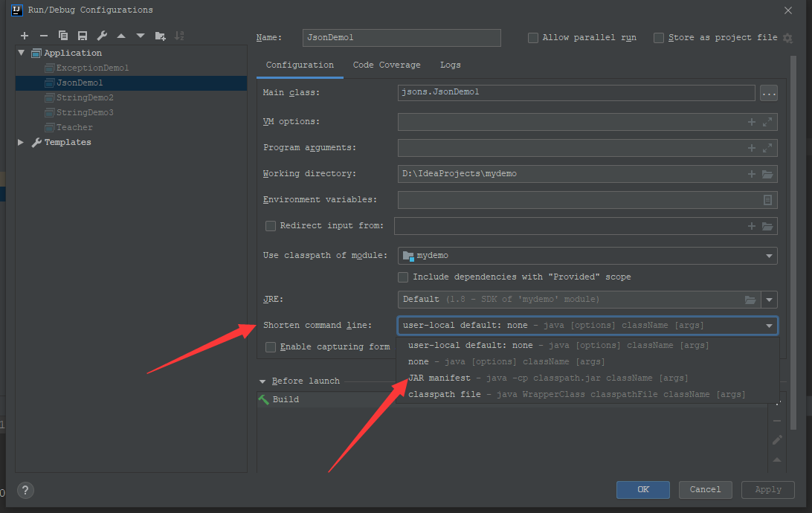
Task: Choose user-local default: none option in list
Action: pos(587,345)
